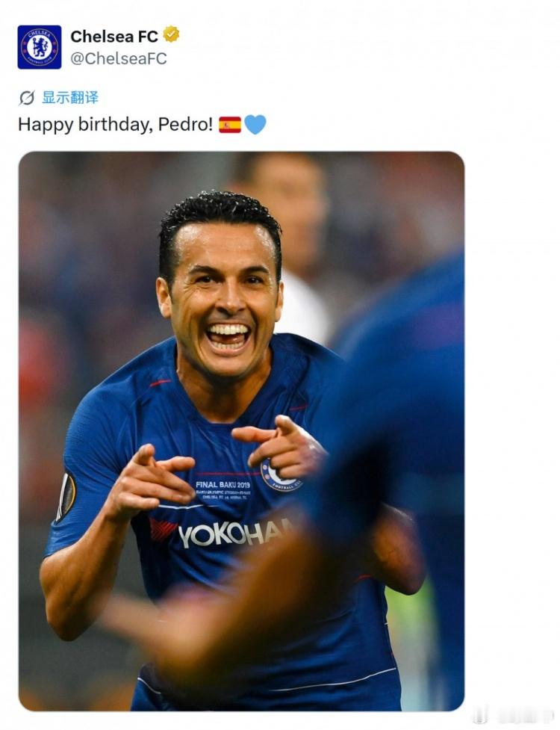Image resolution: width=560 pixels, height=730 pixels.
Task: Click Pedro's pointing hand above Yokohama logo
Action: (151, 480)
